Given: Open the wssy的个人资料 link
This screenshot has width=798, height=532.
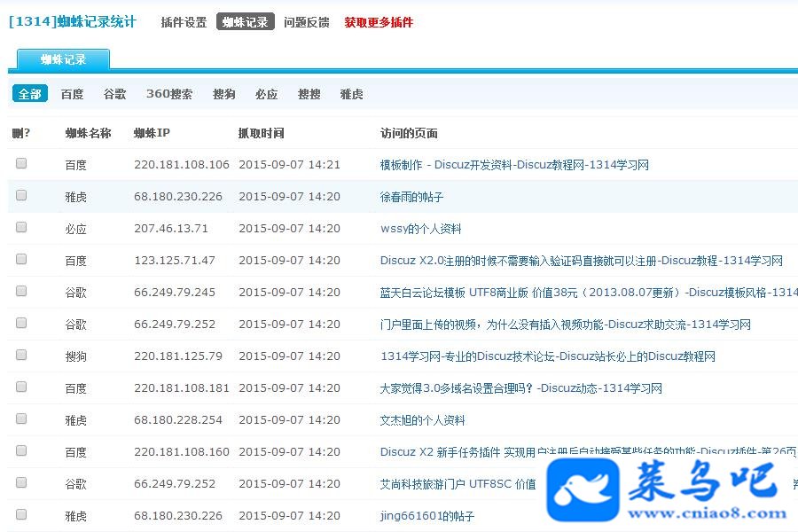Looking at the screenshot, I should (x=421, y=229).
